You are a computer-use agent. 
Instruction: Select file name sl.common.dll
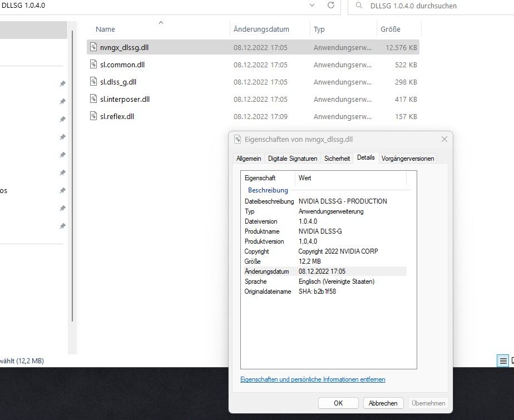(x=122, y=65)
